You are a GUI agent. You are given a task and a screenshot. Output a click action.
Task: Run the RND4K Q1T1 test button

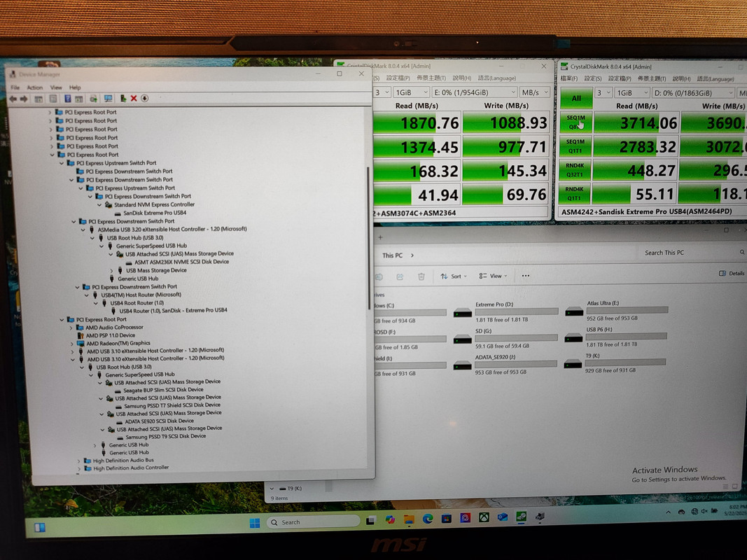[x=575, y=193]
